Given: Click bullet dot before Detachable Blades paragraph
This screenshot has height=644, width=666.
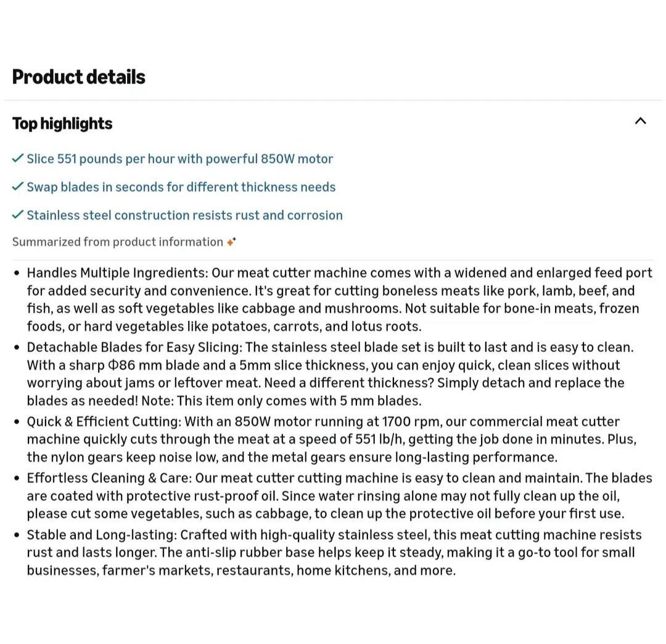Looking at the screenshot, I should tap(17, 348).
